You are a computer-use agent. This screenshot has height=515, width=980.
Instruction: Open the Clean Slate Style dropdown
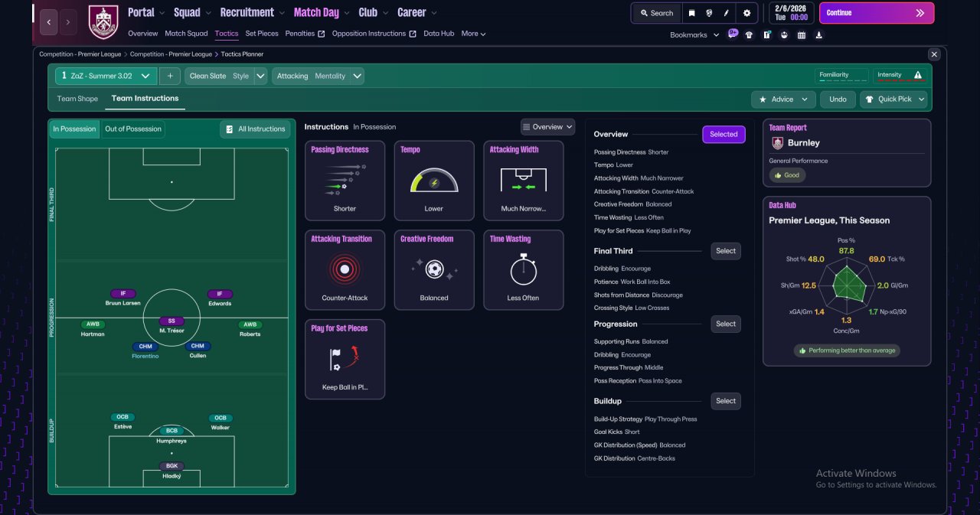(226, 76)
